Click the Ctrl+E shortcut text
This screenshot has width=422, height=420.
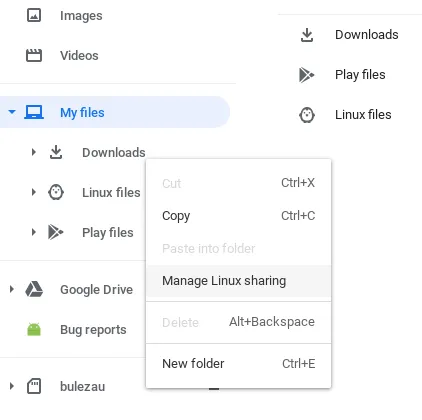298,364
